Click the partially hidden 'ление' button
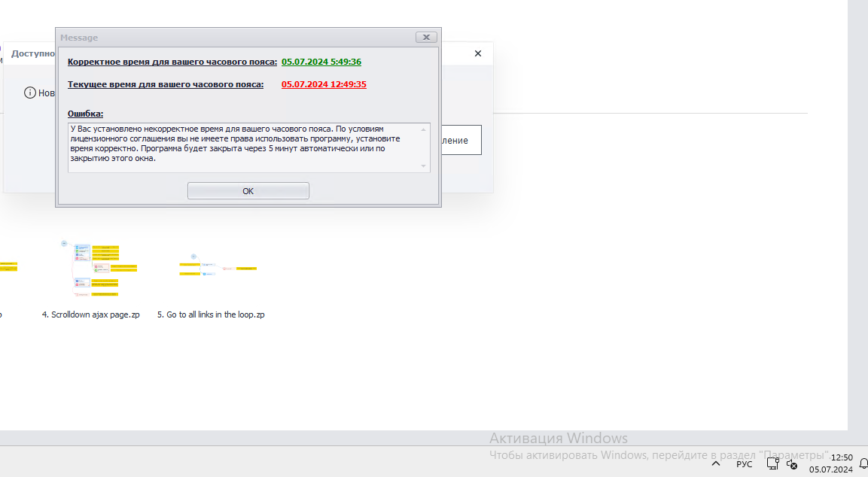The height and width of the screenshot is (477, 868). click(461, 140)
